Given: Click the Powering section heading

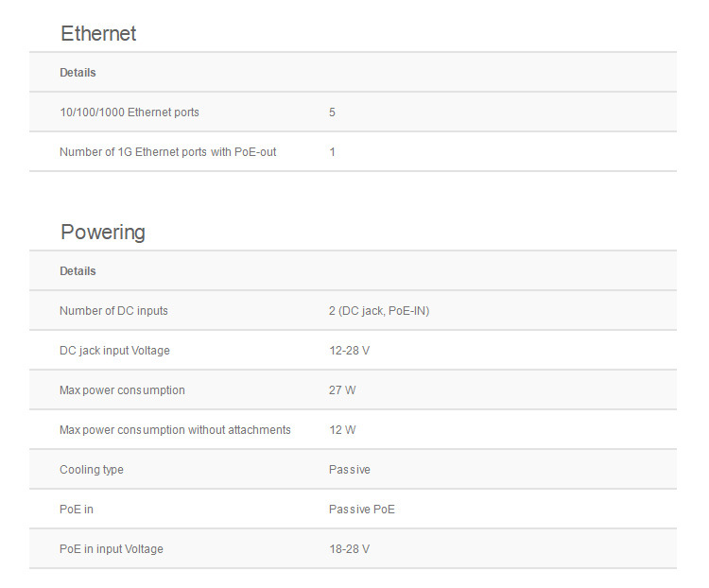Looking at the screenshot, I should (x=103, y=233).
